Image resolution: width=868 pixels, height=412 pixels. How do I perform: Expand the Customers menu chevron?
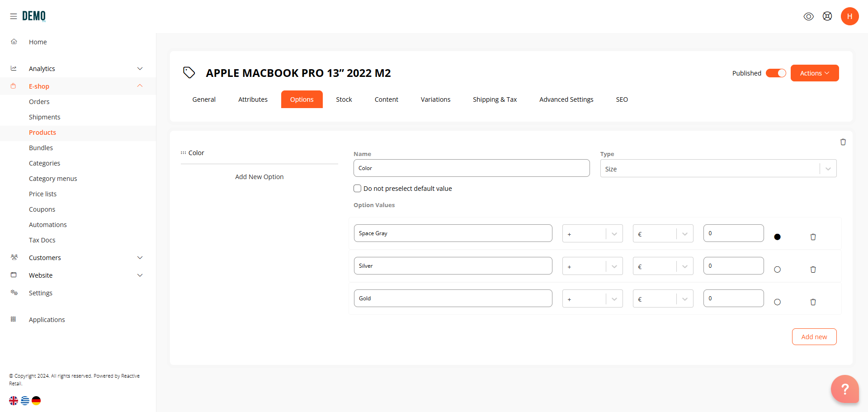[140, 257]
